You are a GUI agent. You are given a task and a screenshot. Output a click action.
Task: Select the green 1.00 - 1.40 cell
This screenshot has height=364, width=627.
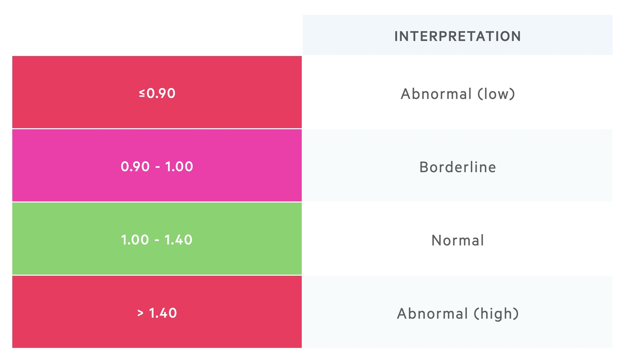tap(157, 239)
